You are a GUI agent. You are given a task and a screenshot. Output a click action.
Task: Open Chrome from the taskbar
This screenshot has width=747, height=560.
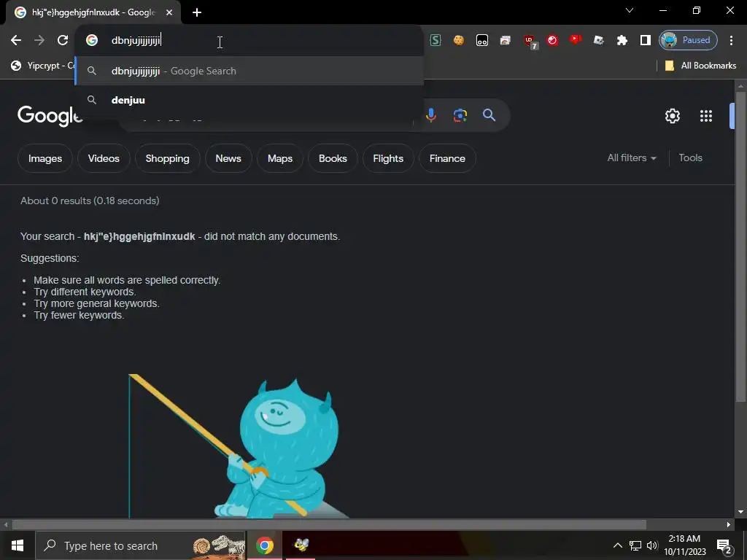[264, 545]
